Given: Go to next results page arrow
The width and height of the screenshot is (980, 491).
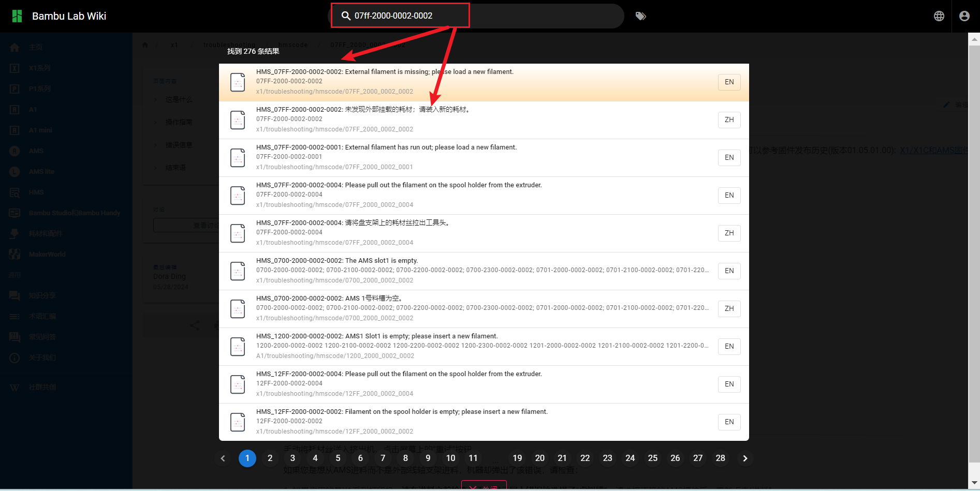Looking at the screenshot, I should tap(745, 458).
